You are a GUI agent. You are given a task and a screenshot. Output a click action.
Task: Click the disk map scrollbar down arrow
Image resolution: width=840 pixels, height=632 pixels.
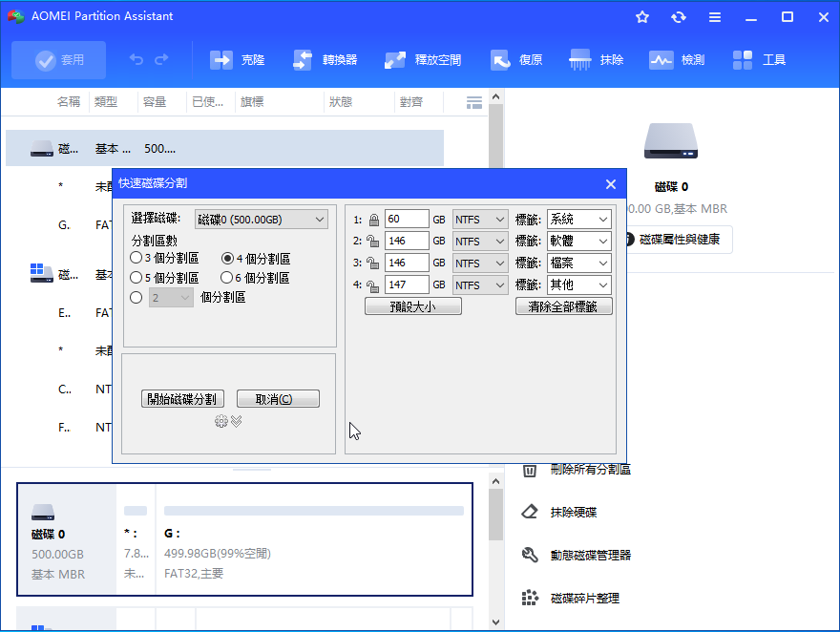click(x=495, y=621)
